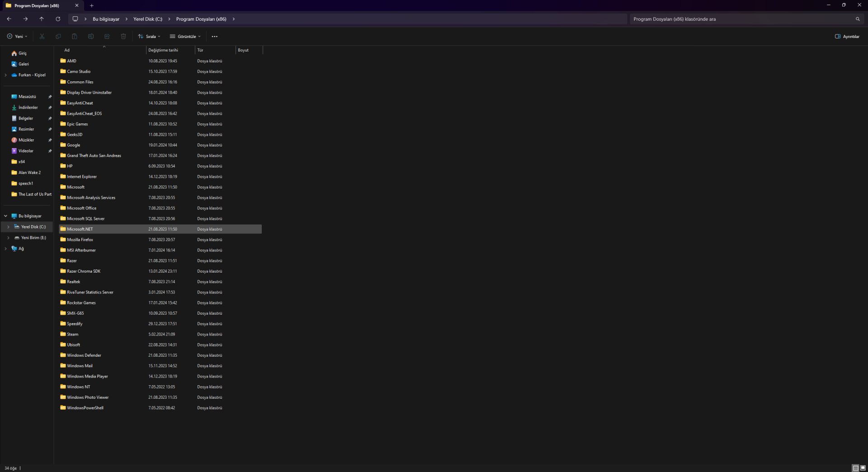This screenshot has height=472, width=868.
Task: Go back with the Back arrow
Action: coord(9,19)
